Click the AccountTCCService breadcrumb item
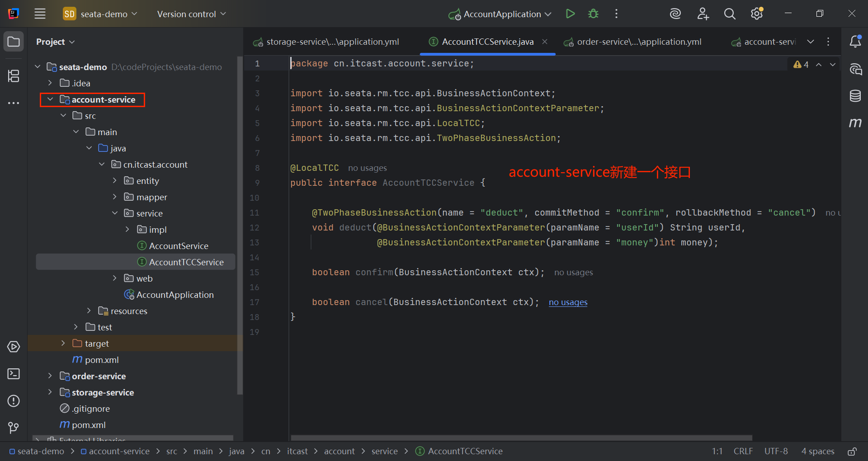Viewport: 868px width, 461px height. pos(459,452)
